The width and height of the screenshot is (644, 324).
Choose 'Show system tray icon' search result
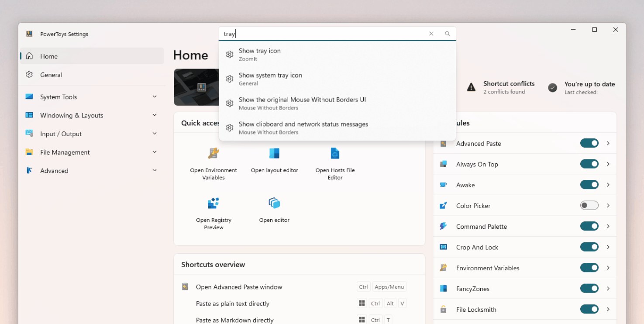pos(270,79)
